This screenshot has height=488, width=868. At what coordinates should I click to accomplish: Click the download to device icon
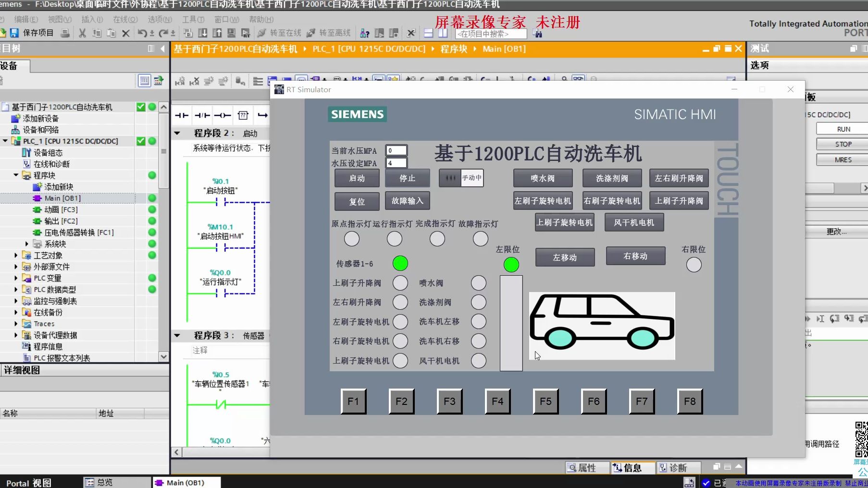click(203, 33)
